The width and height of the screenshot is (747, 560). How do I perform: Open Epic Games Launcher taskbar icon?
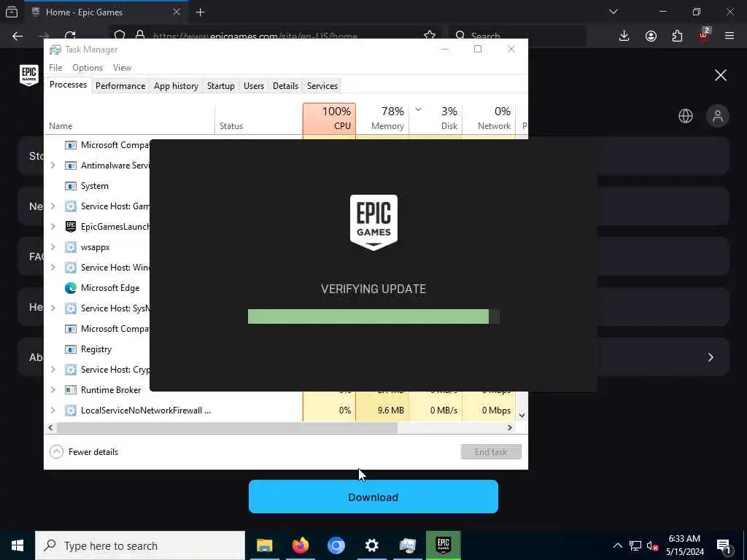[x=444, y=545]
